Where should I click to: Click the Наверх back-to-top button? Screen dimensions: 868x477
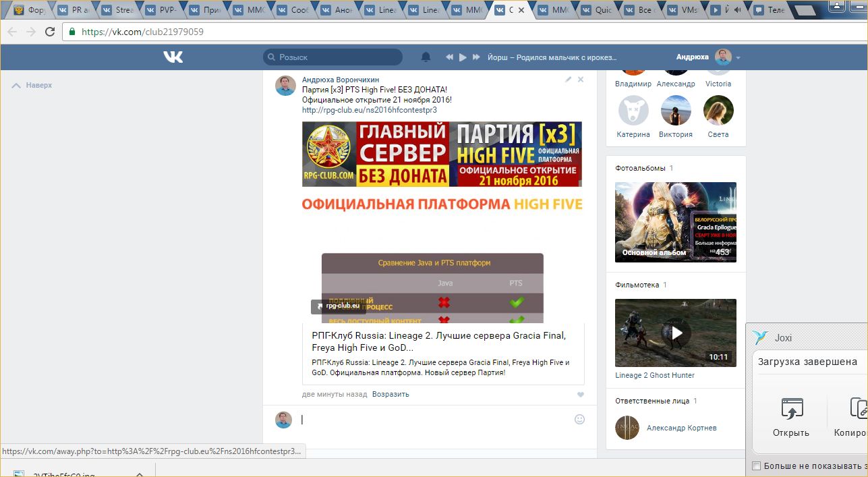(33, 85)
